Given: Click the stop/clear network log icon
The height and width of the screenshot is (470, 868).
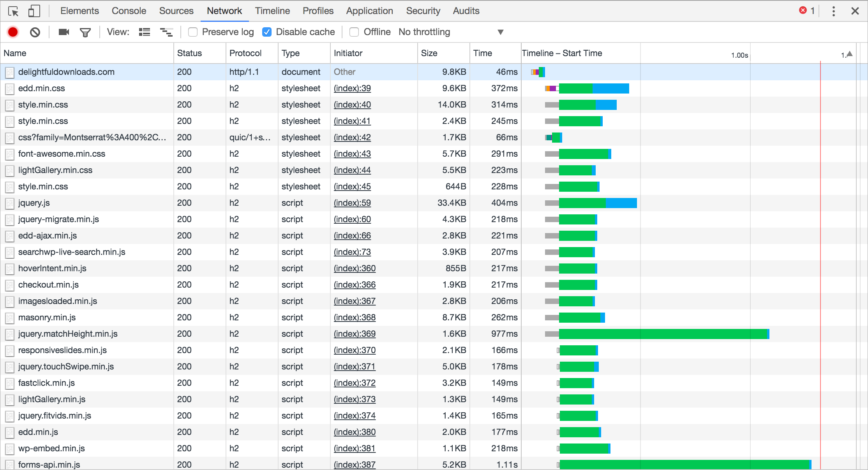Looking at the screenshot, I should [36, 32].
